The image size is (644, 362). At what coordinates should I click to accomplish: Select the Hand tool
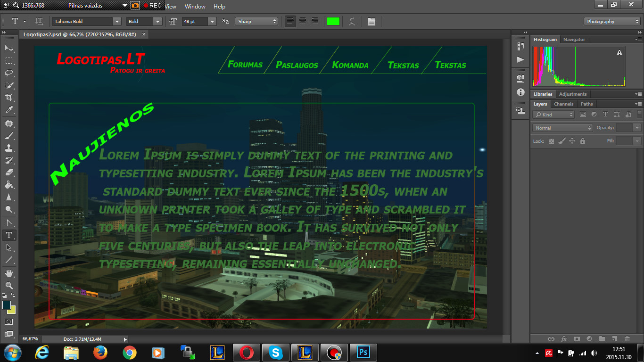[x=9, y=273]
